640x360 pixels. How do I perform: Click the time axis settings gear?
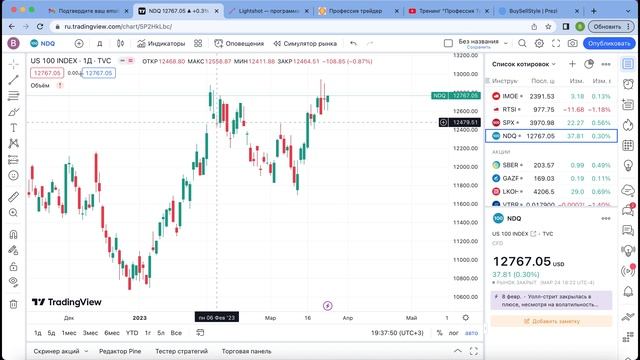466,318
